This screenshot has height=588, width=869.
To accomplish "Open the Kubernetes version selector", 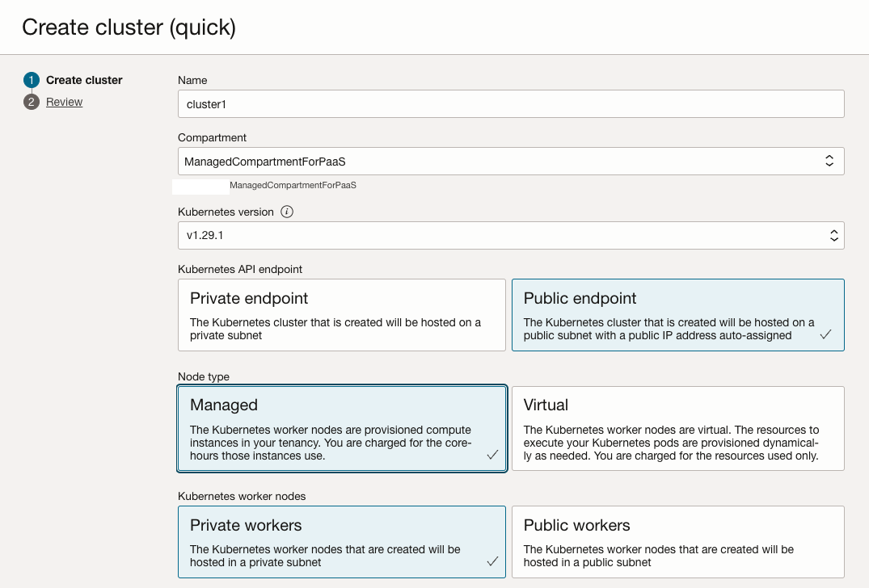I will click(x=511, y=235).
